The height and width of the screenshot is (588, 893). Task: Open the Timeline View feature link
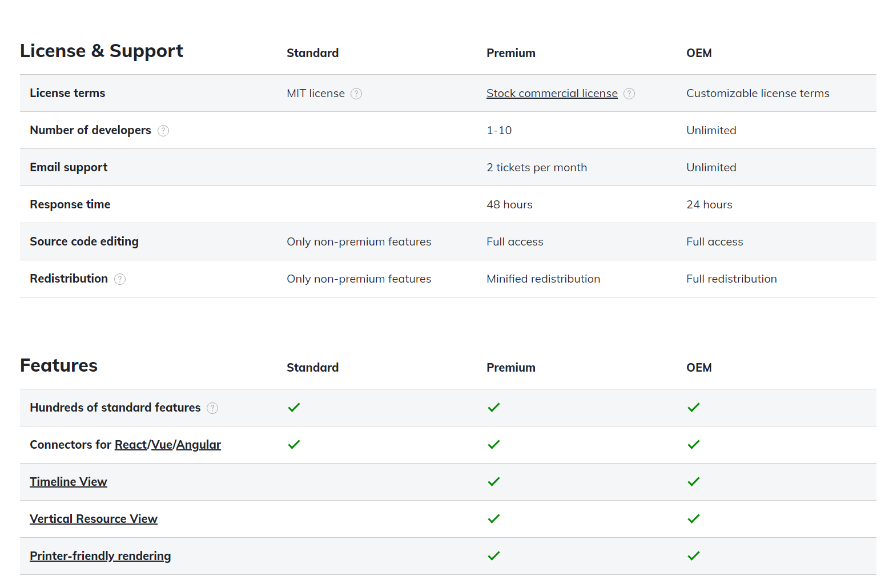(x=69, y=482)
